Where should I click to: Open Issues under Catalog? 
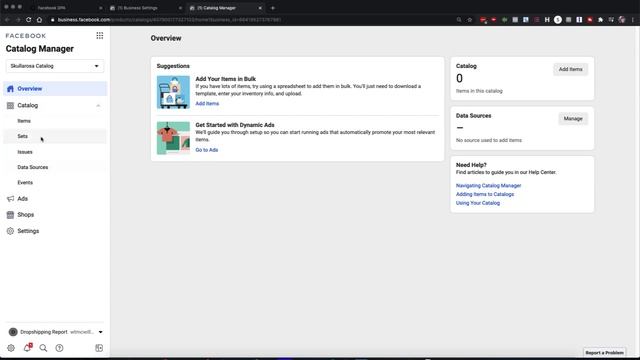25,152
